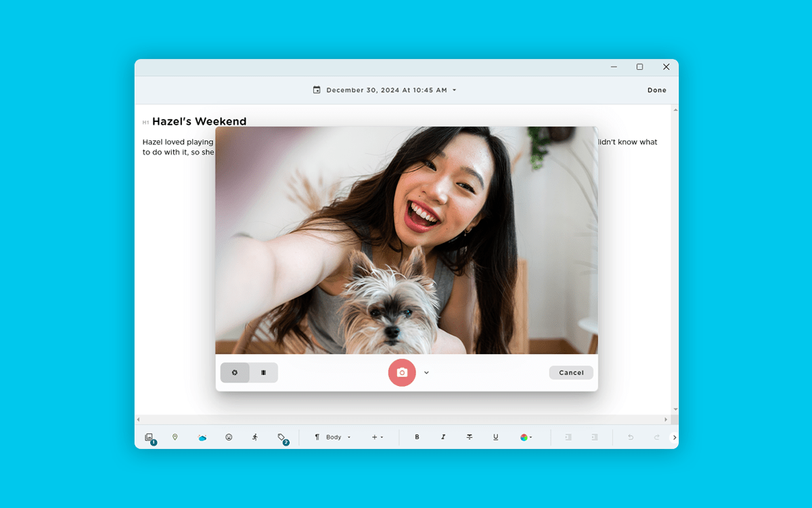Image resolution: width=812 pixels, height=508 pixels.
Task: Open the photo attachments icon with badge
Action: click(150, 437)
